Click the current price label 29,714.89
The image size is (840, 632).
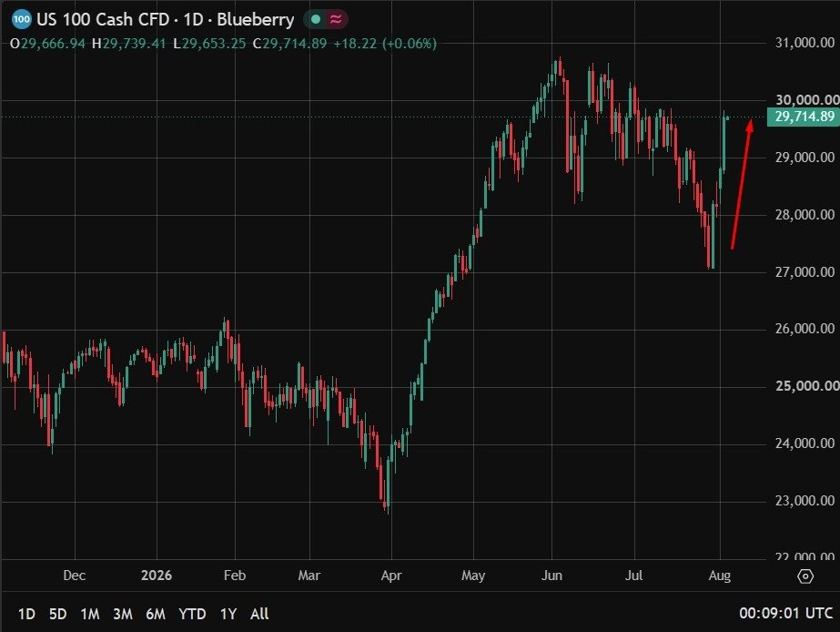tap(803, 117)
